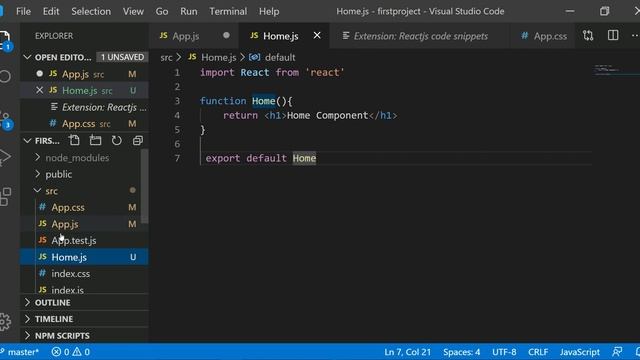This screenshot has height=360, width=640.
Task: Open the View menu
Action: 133,11
